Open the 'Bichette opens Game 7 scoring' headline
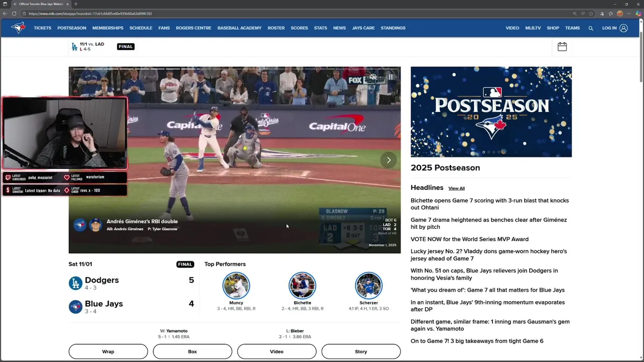The height and width of the screenshot is (362, 644). 490,204
